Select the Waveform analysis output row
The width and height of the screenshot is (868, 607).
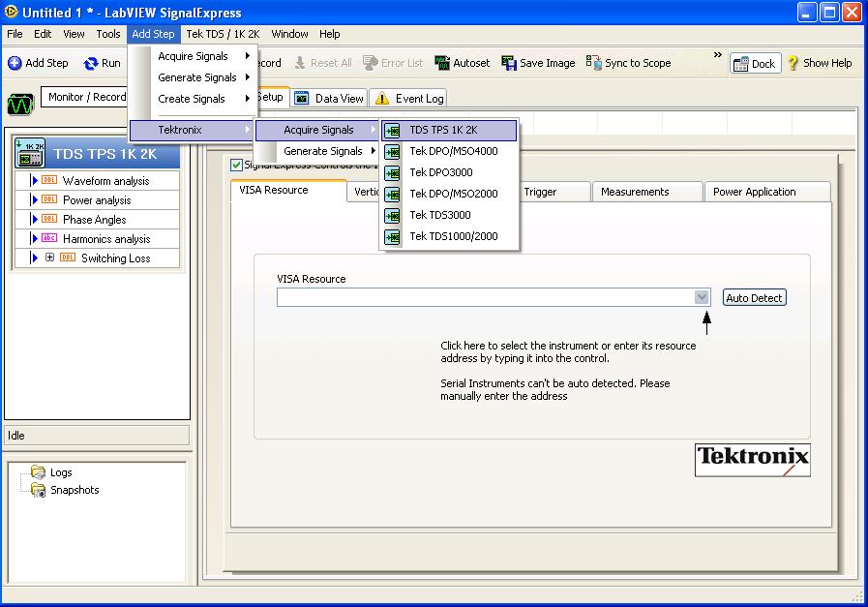coord(97,180)
